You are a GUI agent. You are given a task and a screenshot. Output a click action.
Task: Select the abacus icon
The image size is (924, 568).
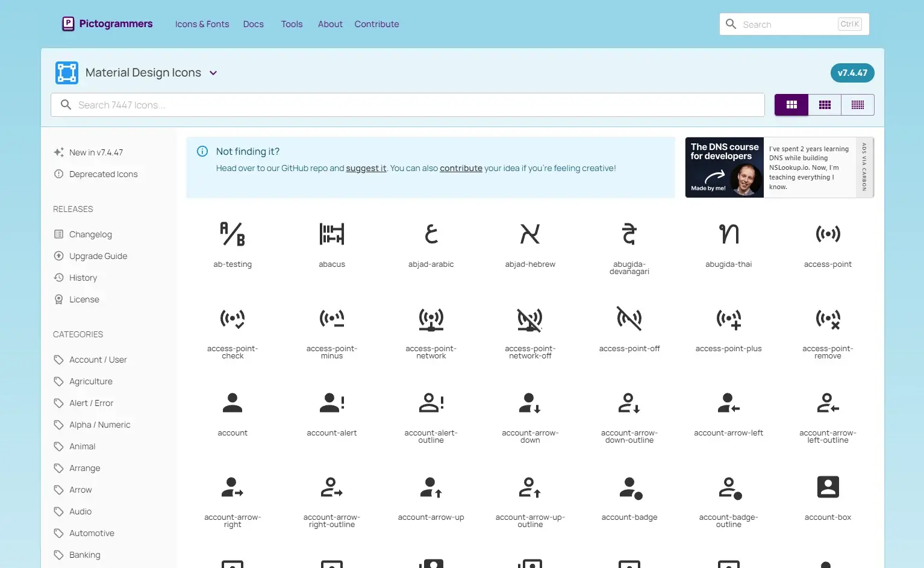[x=332, y=234]
